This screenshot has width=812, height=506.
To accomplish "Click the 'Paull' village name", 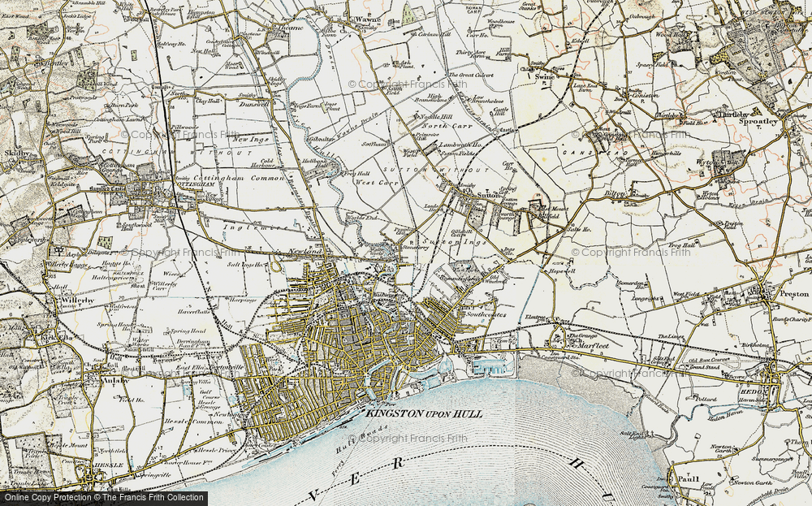I will pyautogui.click(x=689, y=479).
